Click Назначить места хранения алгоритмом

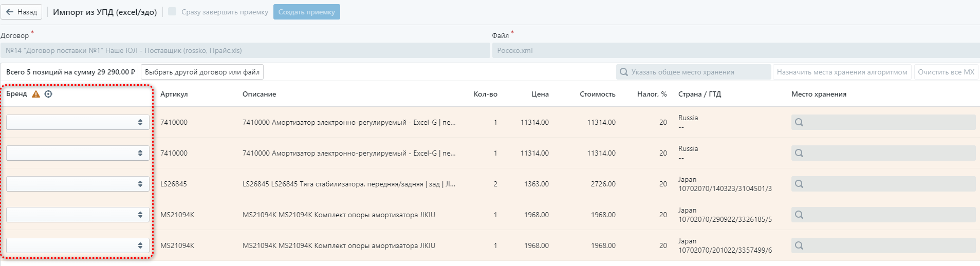pos(842,72)
